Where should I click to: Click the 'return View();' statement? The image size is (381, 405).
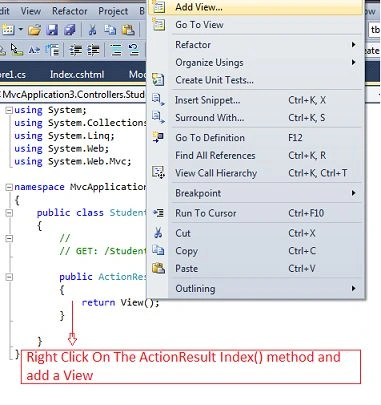121,302
